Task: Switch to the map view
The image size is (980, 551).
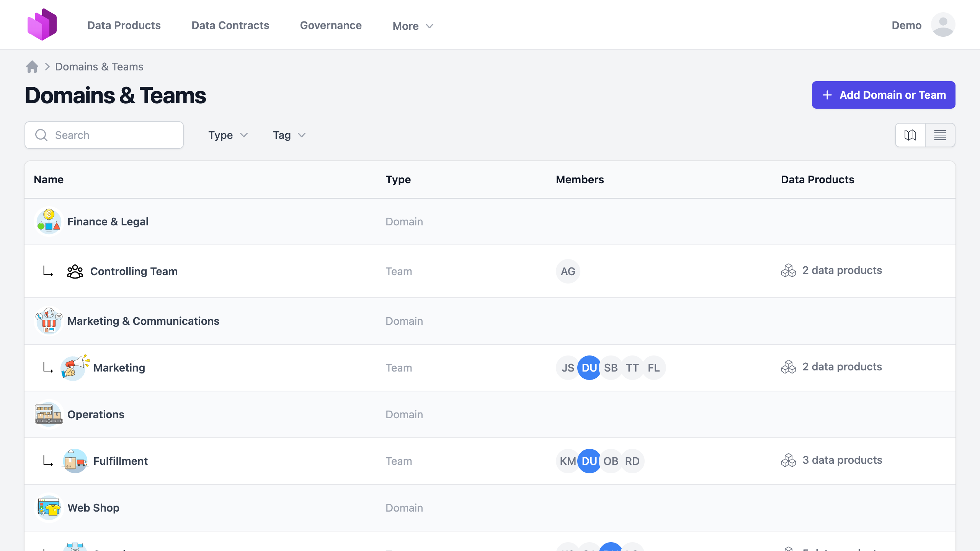Action: (910, 135)
